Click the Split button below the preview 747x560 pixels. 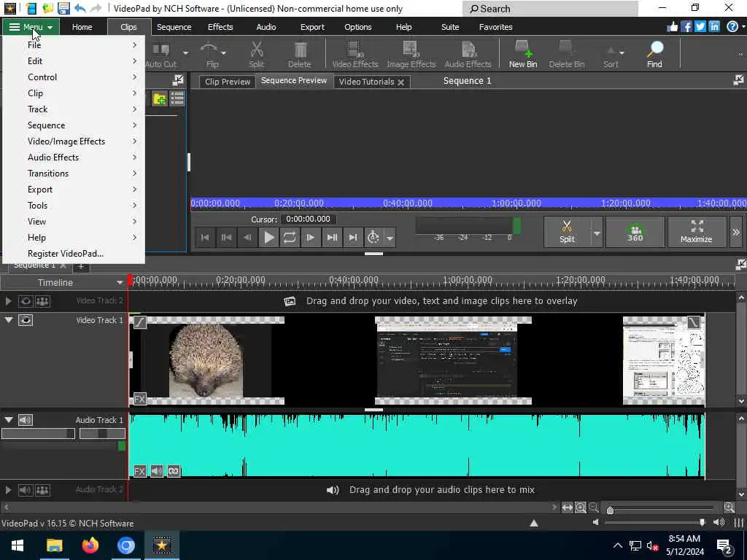point(567,233)
